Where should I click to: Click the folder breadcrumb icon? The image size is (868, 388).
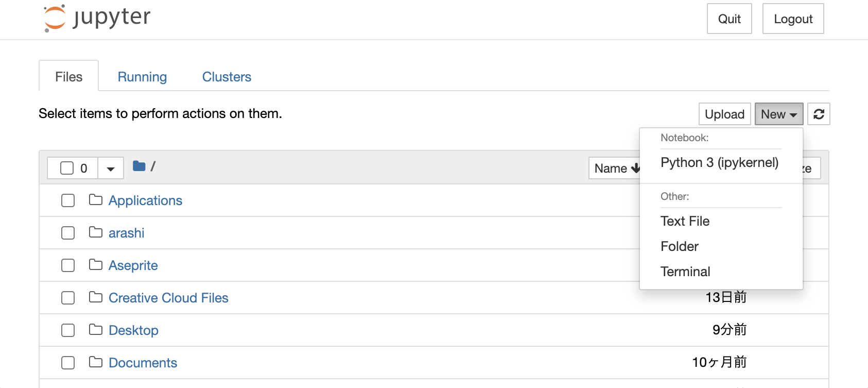[139, 166]
